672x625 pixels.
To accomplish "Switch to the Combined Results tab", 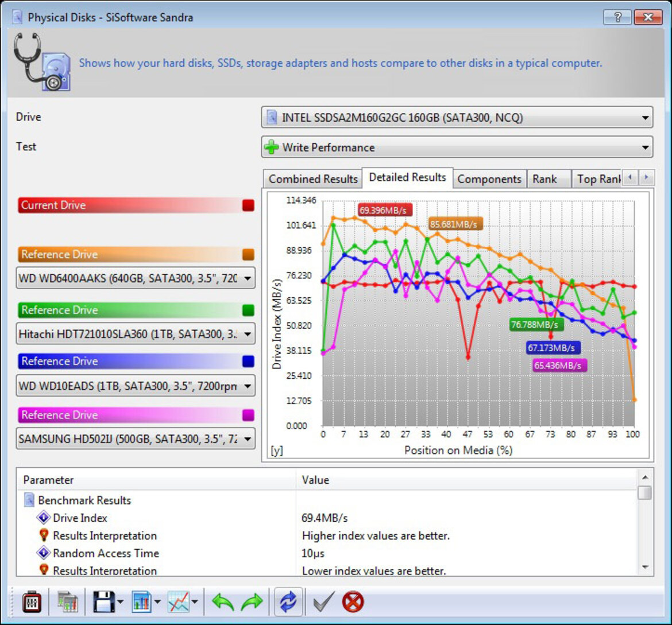I will tap(313, 179).
